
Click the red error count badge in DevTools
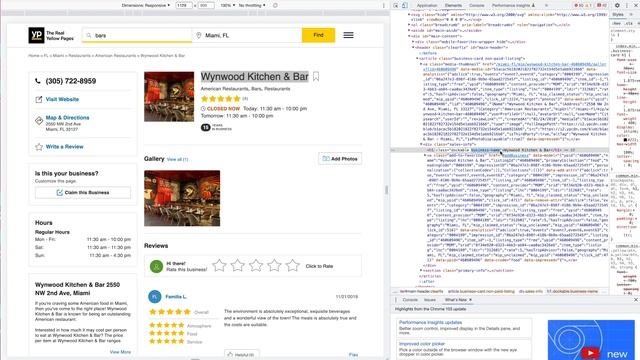click(579, 5)
